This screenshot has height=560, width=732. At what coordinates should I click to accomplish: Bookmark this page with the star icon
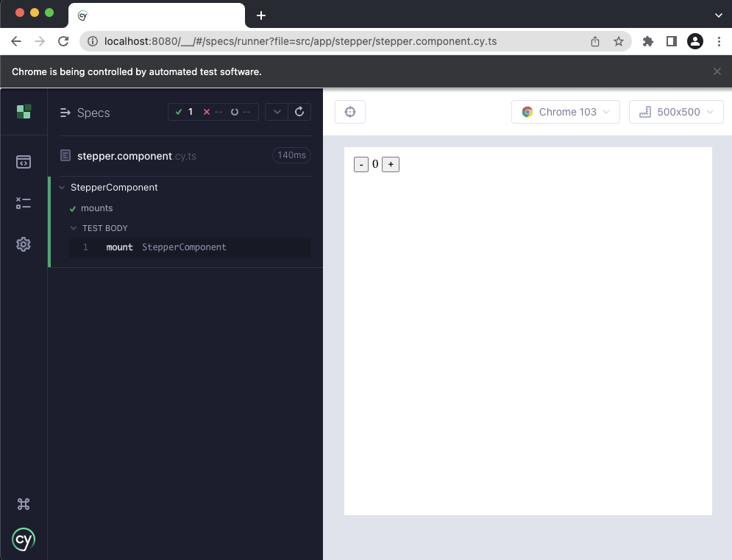point(619,41)
